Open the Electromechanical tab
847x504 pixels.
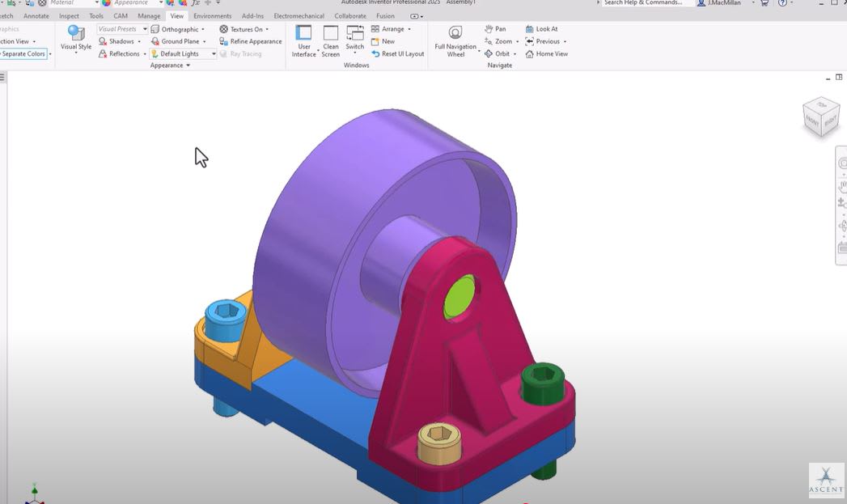click(x=299, y=16)
